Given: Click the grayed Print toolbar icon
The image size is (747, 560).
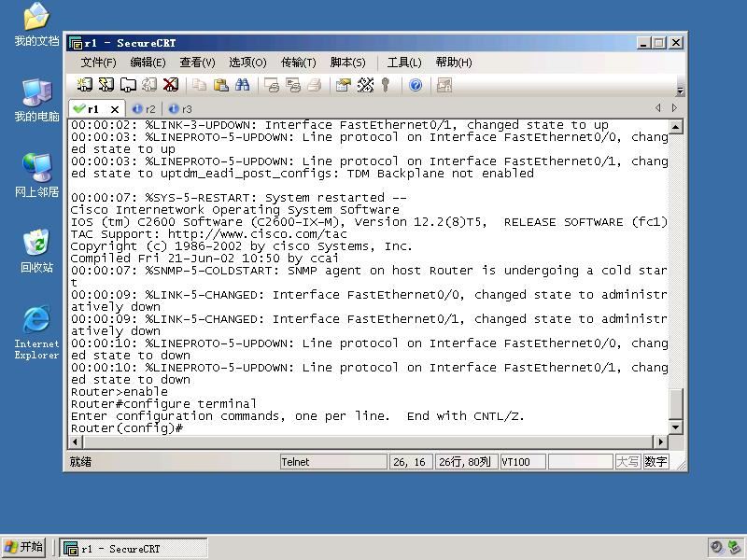Looking at the screenshot, I should pos(315,85).
